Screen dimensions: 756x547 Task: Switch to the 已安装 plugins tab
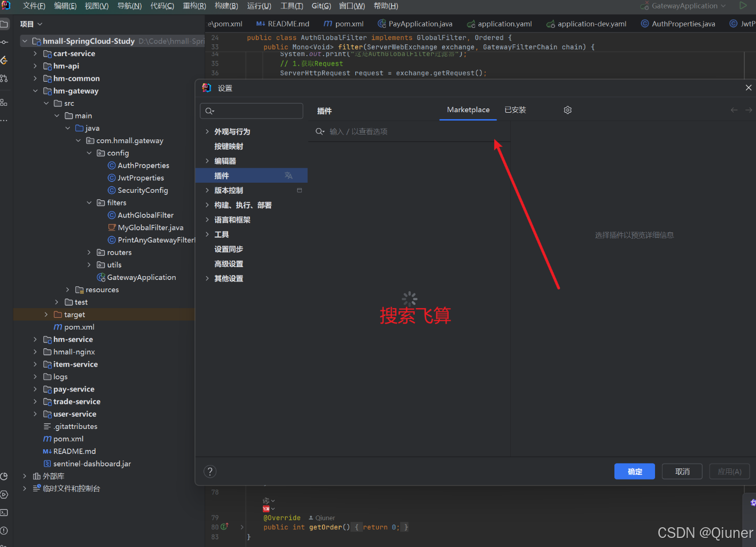[x=515, y=110]
